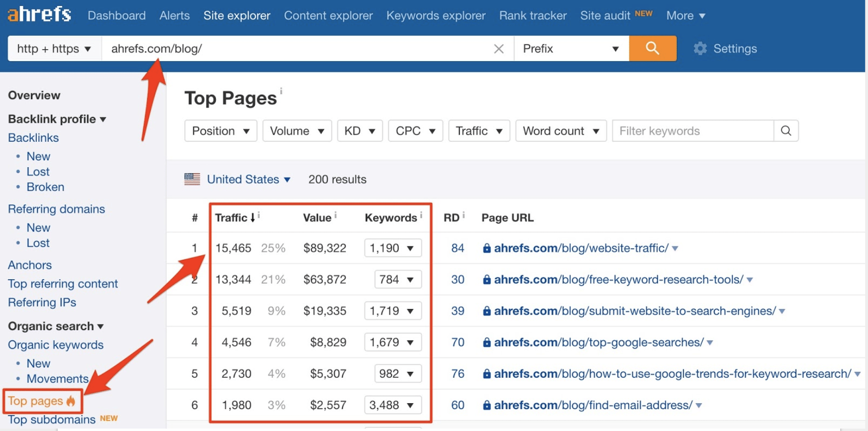Open the Alerts menu item
This screenshot has width=868, height=431.
174,15
